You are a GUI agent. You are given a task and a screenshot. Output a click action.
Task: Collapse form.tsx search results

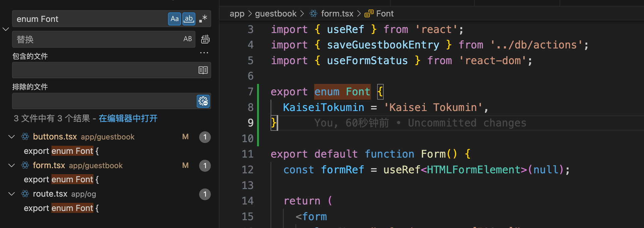point(12,166)
